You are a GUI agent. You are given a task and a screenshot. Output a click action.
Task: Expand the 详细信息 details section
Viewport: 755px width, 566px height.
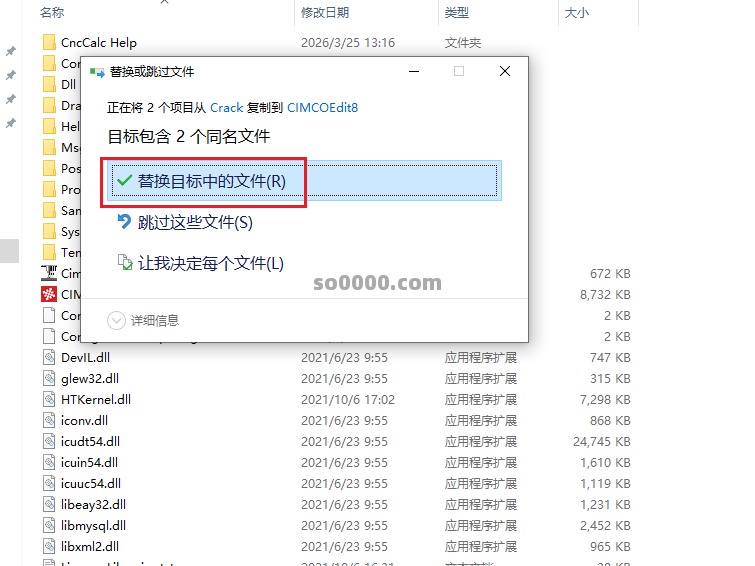point(143,320)
